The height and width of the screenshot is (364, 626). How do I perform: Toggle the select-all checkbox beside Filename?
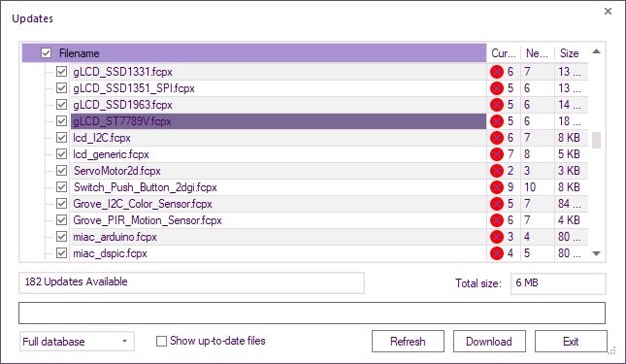47,53
